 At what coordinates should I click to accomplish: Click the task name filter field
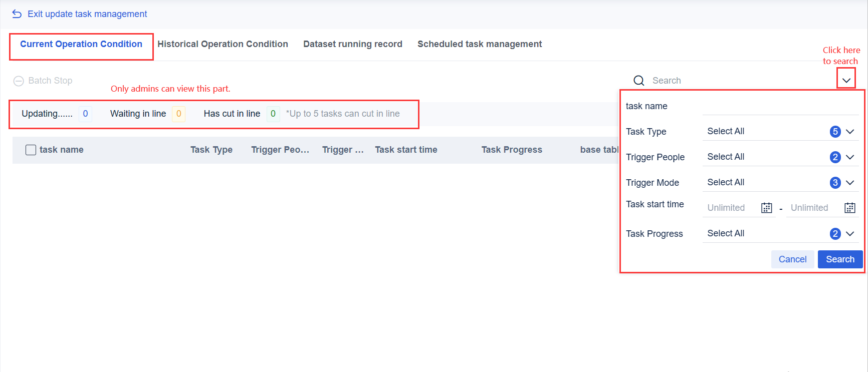click(780, 106)
